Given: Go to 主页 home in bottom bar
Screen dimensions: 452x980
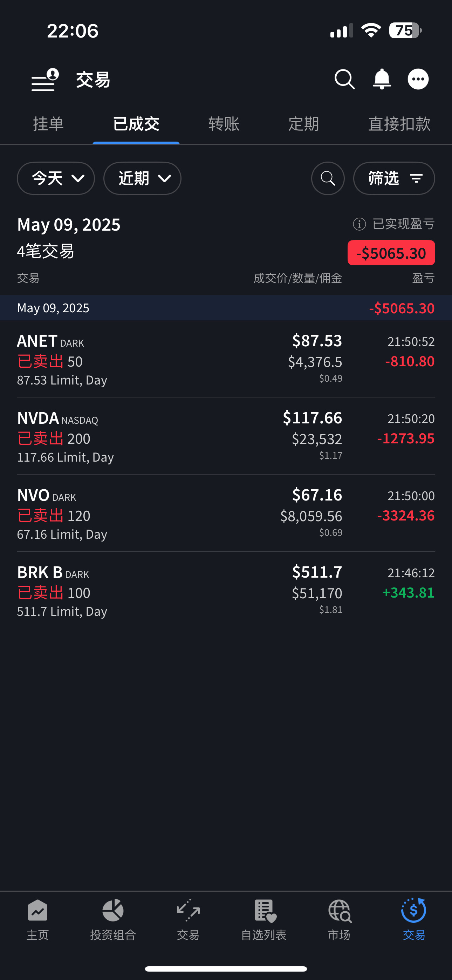Looking at the screenshot, I should pos(38,919).
